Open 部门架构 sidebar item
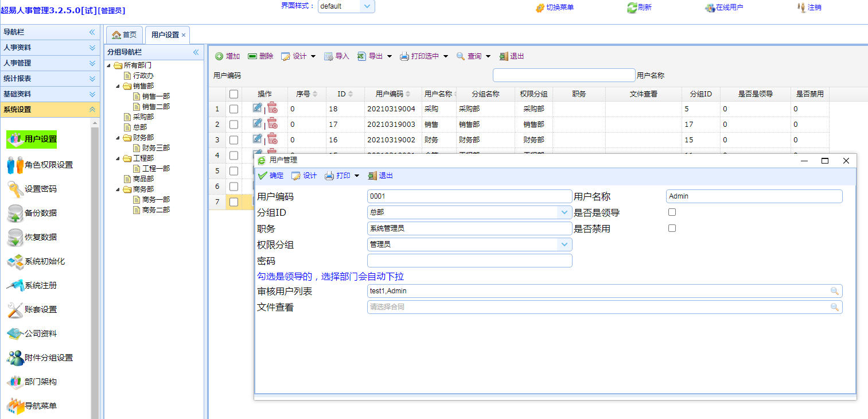Image resolution: width=868 pixels, height=419 pixels. tap(32, 382)
